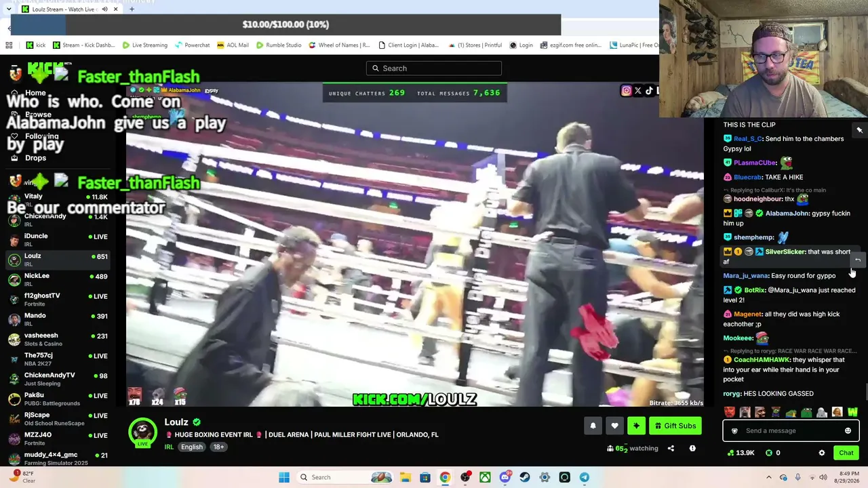The height and width of the screenshot is (488, 868).
Task: Show hidden system tray icons
Action: 768,477
